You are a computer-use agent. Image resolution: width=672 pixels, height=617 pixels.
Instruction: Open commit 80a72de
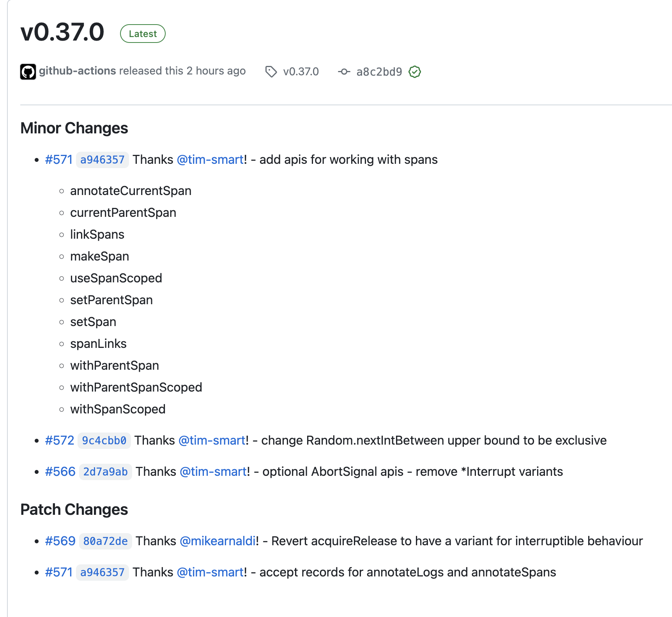tap(105, 541)
